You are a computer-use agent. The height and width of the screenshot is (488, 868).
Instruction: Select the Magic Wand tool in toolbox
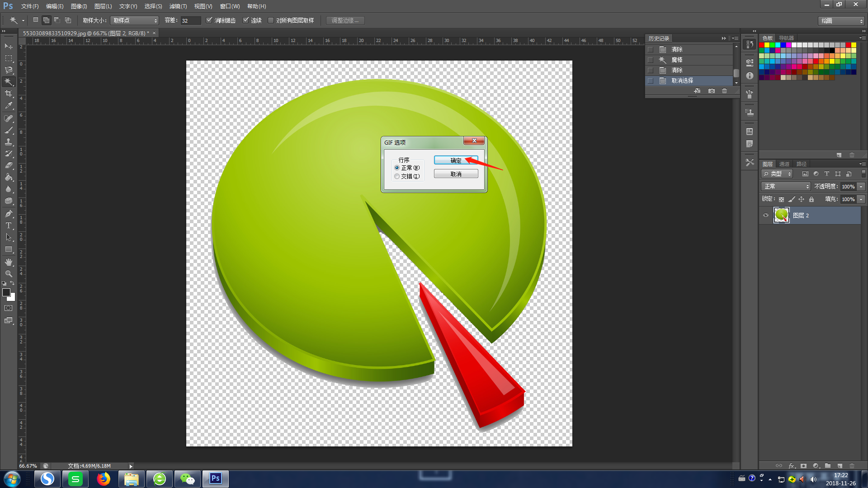click(9, 82)
